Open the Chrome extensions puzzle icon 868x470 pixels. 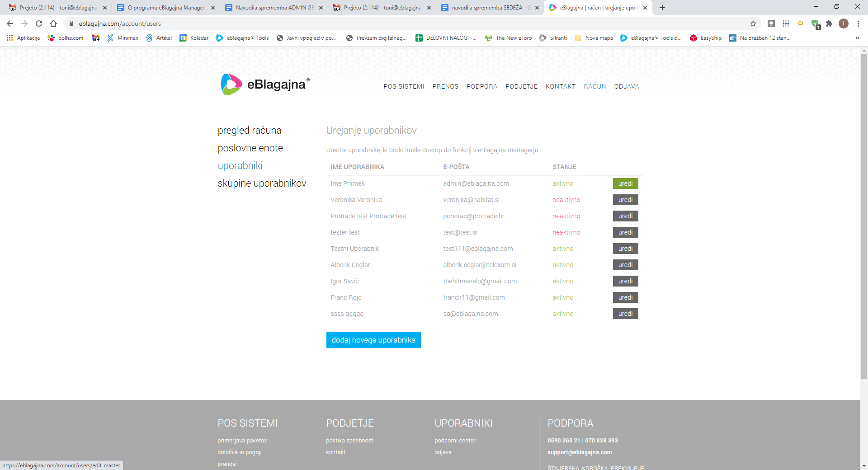tap(829, 23)
